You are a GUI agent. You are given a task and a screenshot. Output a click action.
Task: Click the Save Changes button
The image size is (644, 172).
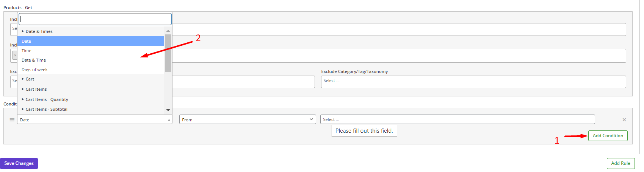pos(19,163)
